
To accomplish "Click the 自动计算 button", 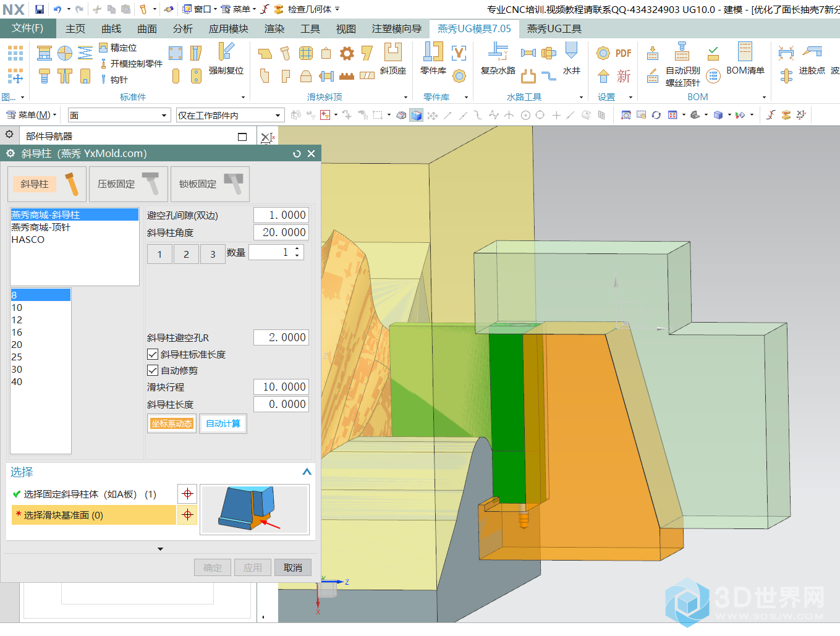I will [x=223, y=423].
